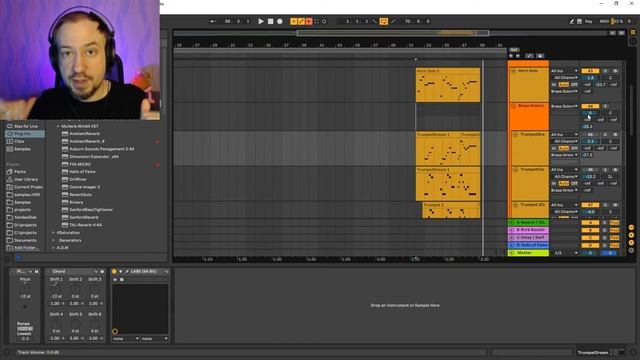Click Re-enable Automation button
This screenshot has width=640, height=360.
[309, 21]
